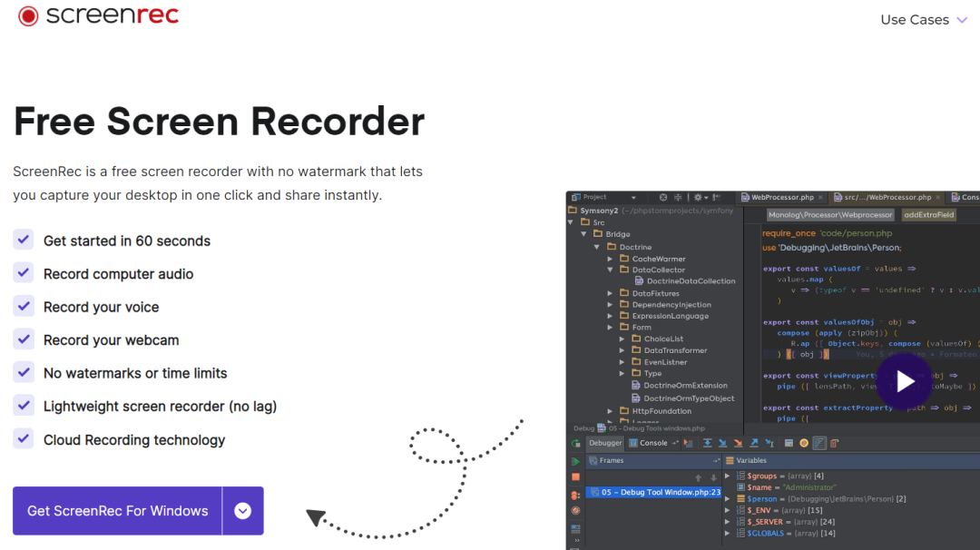Select the HttpFoundation folder
The width and height of the screenshot is (980, 550).
coord(656,411)
